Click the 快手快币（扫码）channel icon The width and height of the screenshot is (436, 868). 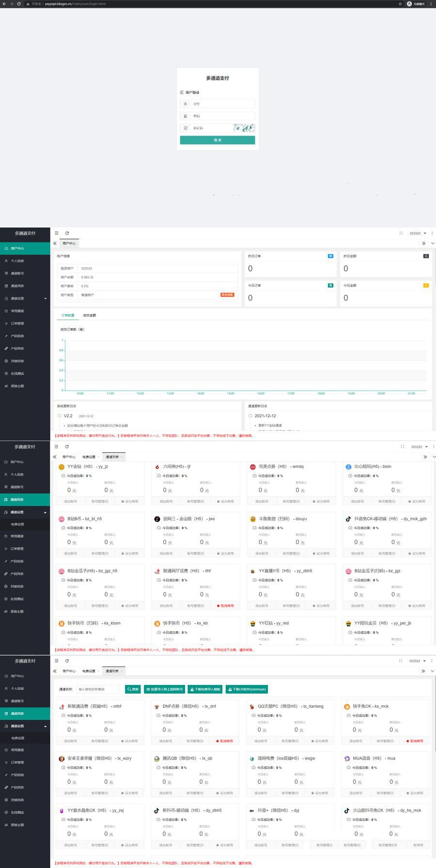tap(62, 624)
